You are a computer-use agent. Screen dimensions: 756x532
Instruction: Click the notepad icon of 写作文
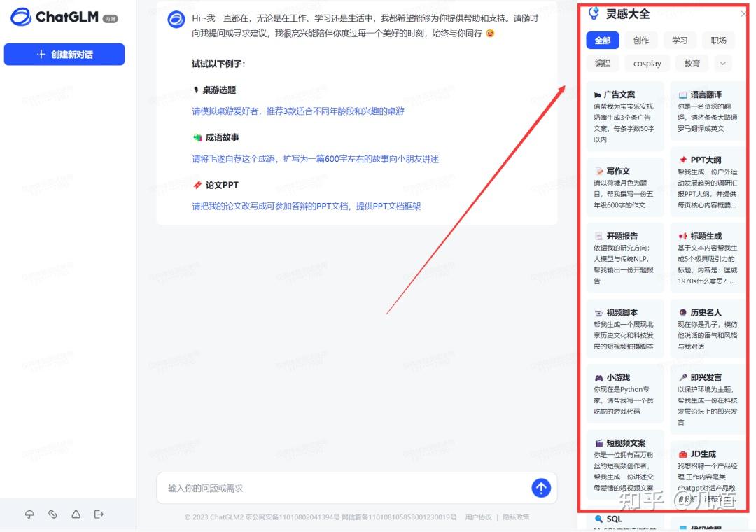[598, 171]
